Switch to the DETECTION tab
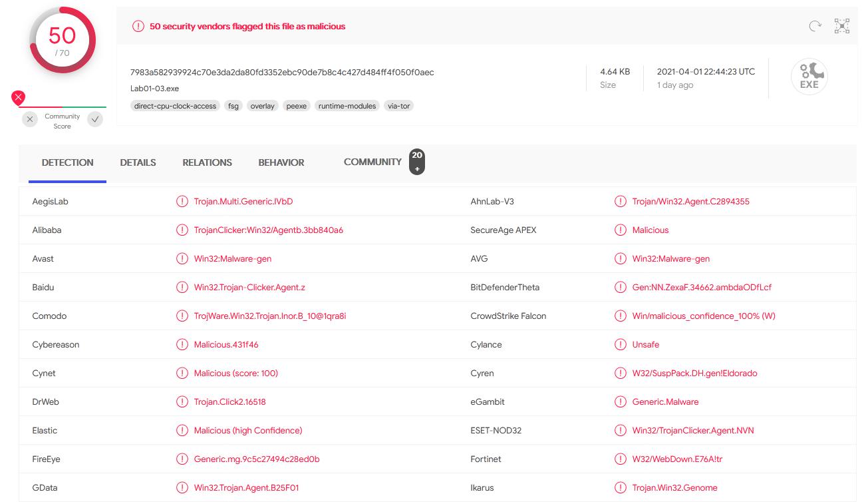868x502 pixels. tap(67, 162)
